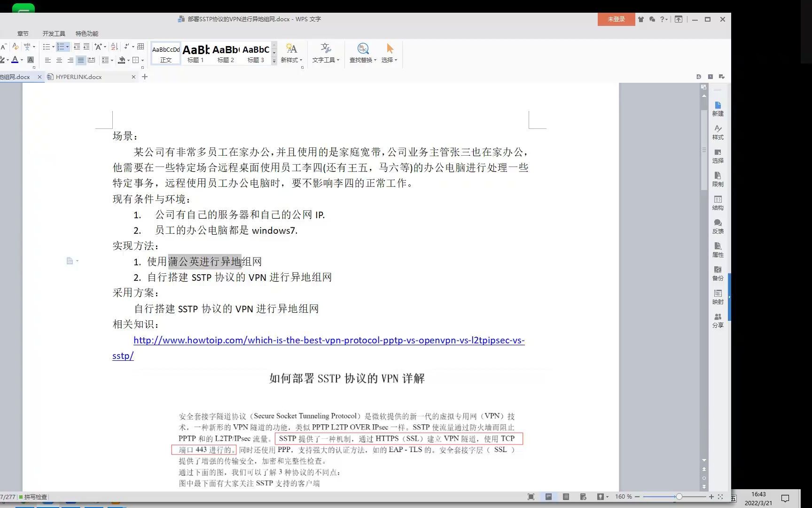Screen dimensions: 812x508
Task: Open paragraph shading color dropdown arrow
Action: click(x=128, y=60)
